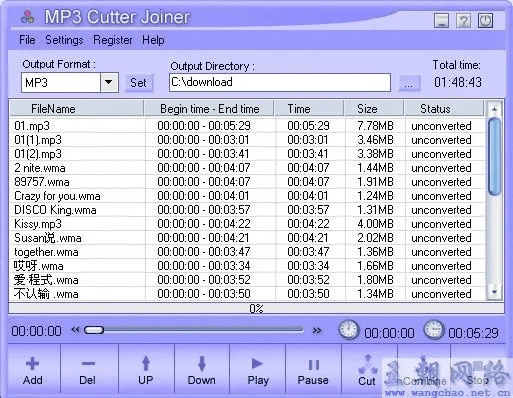Click the end time clock icon
This screenshot has width=513, height=398.
pos(433,330)
